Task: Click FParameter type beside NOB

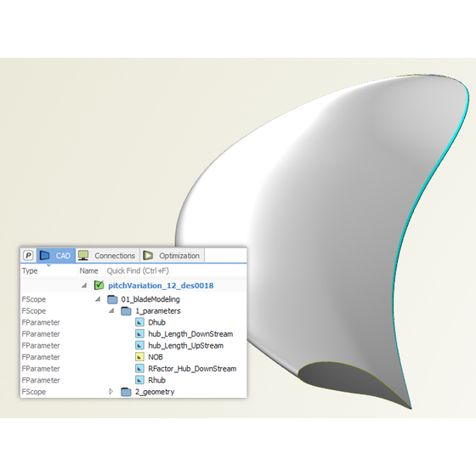Action: (41, 357)
